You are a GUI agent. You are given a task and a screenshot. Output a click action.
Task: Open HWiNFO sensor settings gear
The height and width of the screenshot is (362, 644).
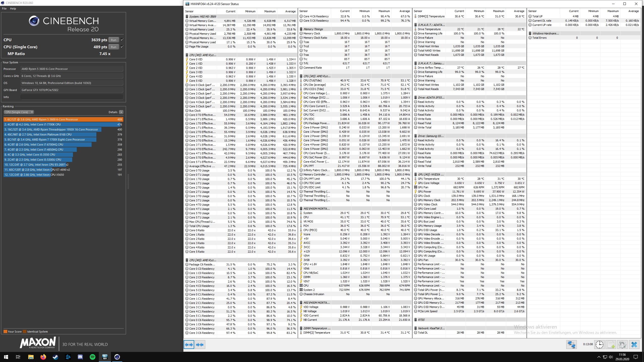click(622, 345)
